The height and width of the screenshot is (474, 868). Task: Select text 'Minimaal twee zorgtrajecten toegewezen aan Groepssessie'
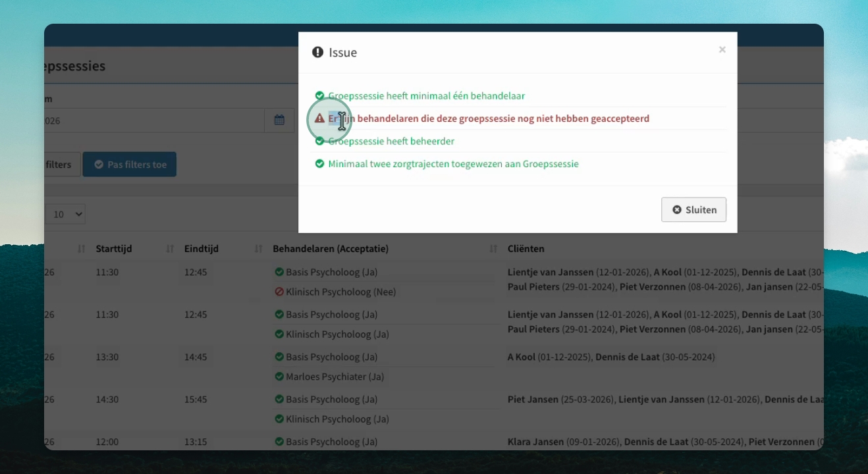(453, 163)
